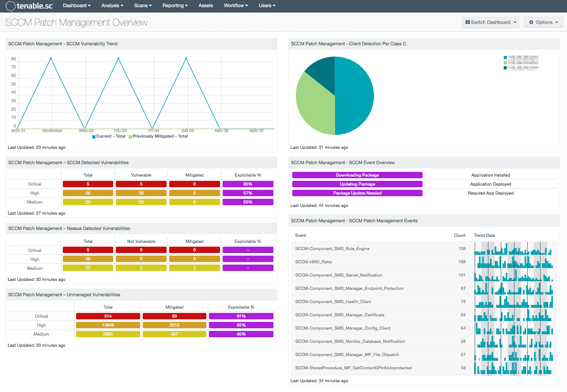Click SCCM-HINV_Retry event row
This screenshot has height=392, width=567.
[424, 262]
